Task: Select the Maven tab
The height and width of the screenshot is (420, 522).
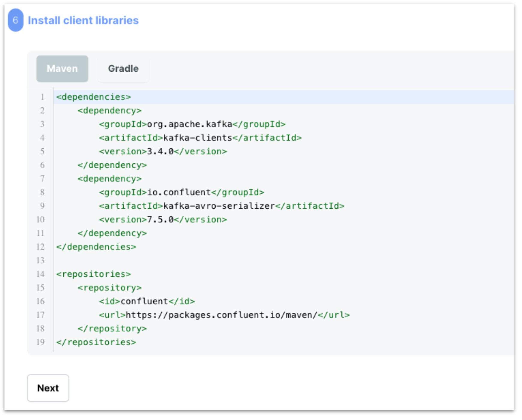Action: (x=62, y=68)
